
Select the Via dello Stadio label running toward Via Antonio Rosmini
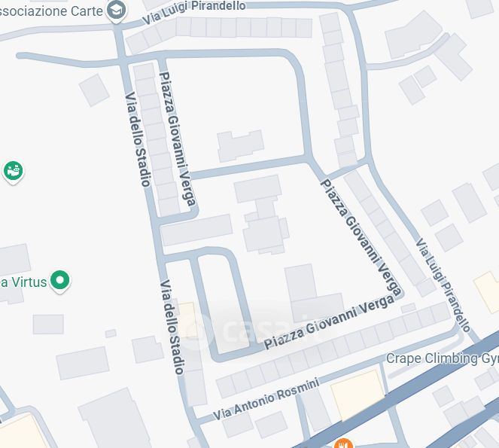pyautogui.click(x=172, y=327)
